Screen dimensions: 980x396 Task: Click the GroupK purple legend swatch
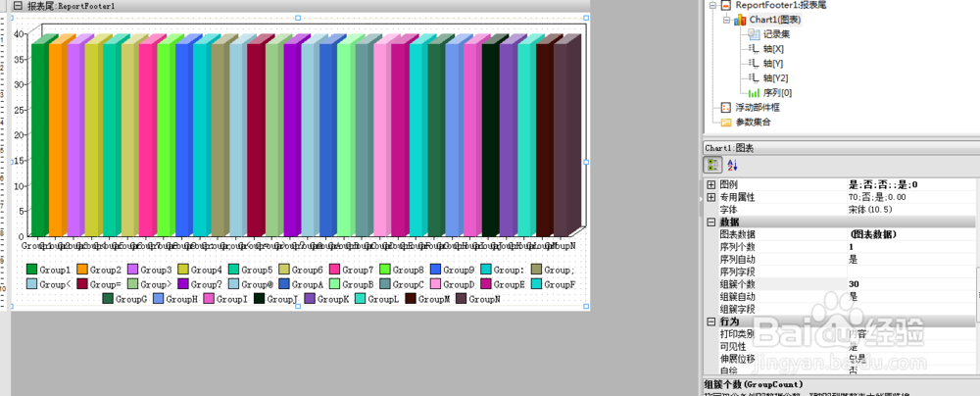tap(310, 299)
